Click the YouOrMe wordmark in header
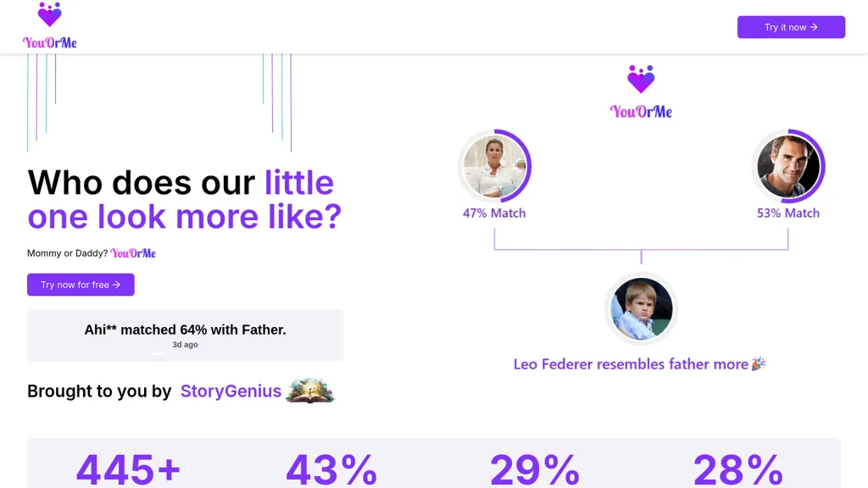This screenshot has height=488, width=868. point(50,42)
